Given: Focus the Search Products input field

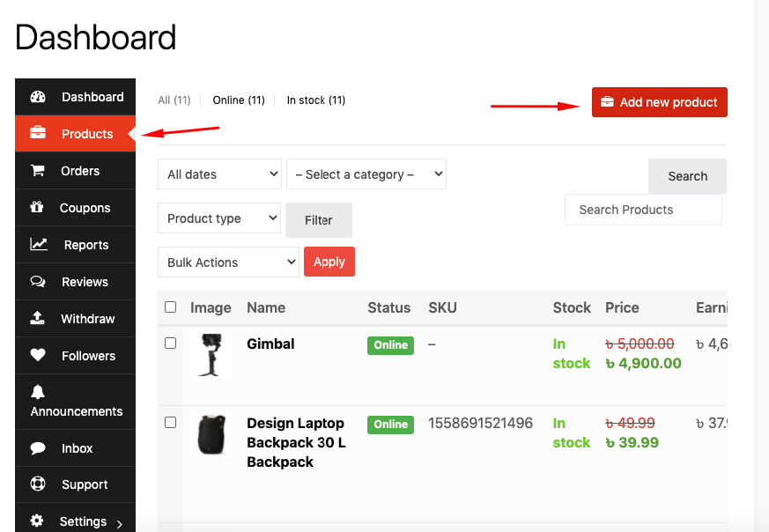Looking at the screenshot, I should tap(643, 210).
